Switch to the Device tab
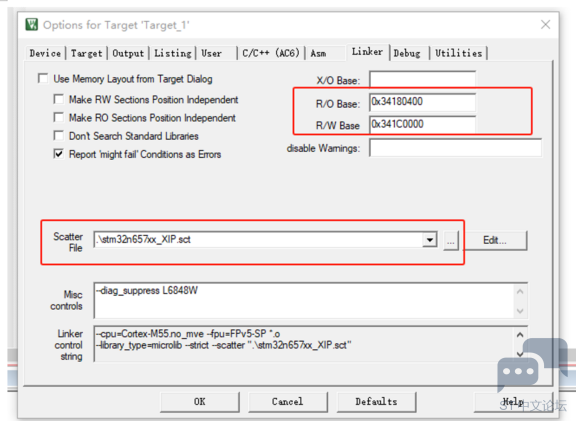Screen dimensions: 576x421 pos(45,53)
